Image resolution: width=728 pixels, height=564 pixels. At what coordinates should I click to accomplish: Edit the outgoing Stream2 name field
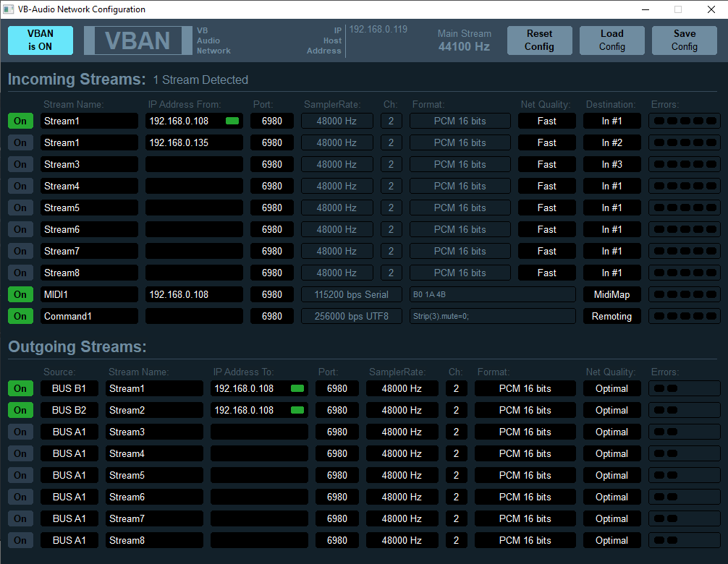click(154, 411)
